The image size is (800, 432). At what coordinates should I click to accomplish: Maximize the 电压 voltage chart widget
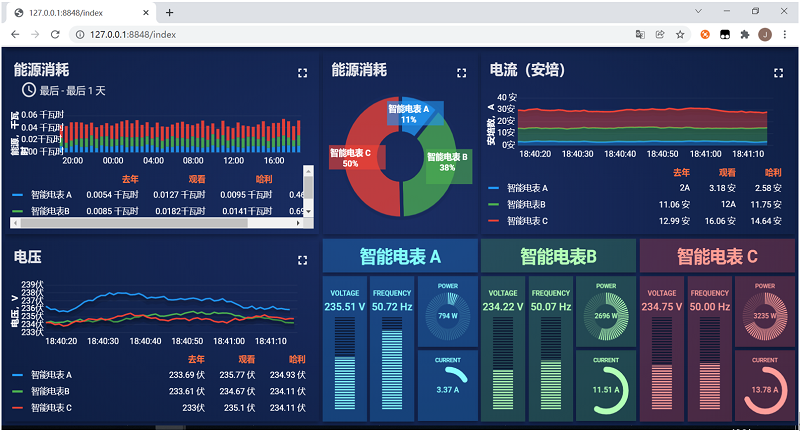[303, 260]
